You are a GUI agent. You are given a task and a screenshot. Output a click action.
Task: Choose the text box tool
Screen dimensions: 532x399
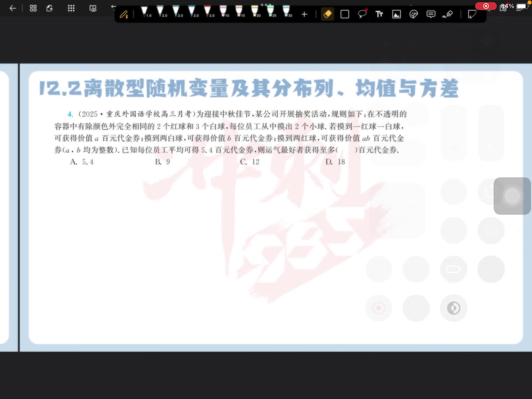click(379, 14)
